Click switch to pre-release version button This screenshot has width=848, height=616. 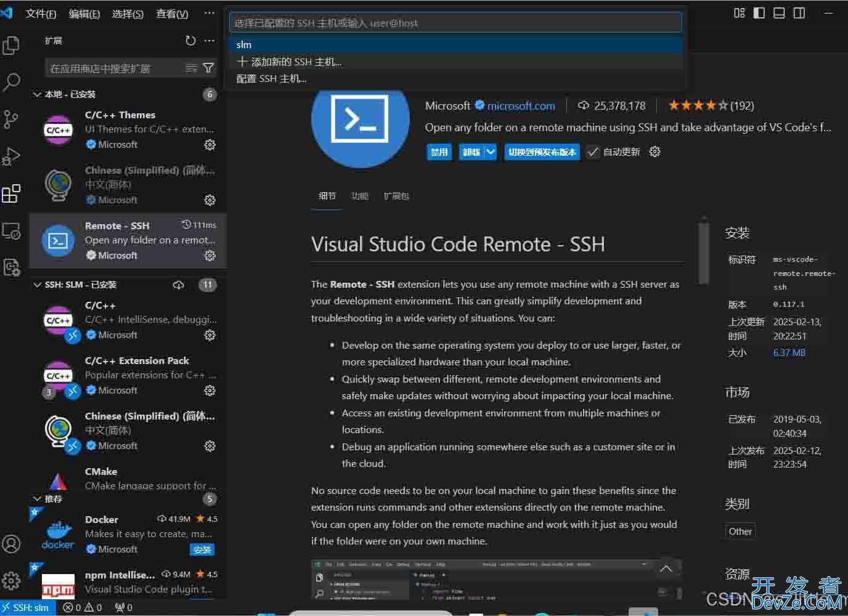542,152
